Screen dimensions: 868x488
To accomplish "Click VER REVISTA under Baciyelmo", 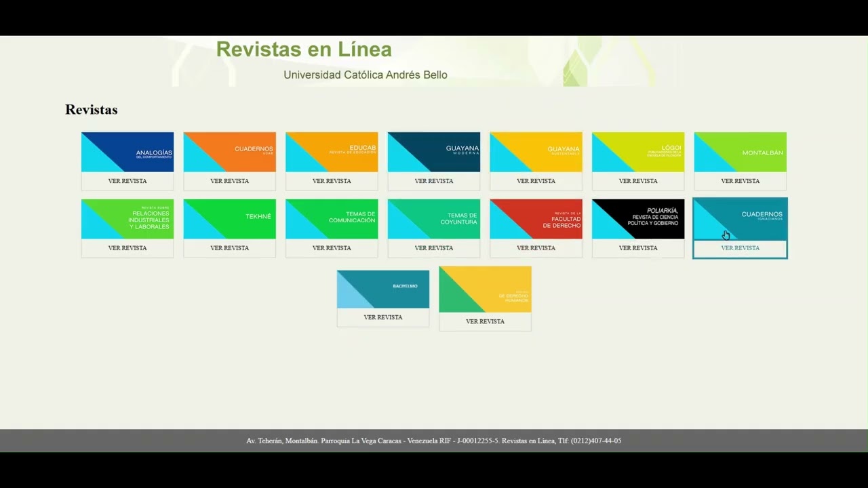I will 383,317.
